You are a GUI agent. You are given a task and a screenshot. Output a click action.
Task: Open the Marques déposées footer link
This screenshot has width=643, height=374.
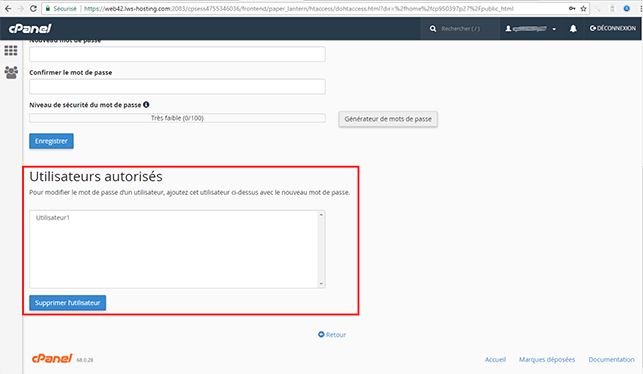[547, 360]
